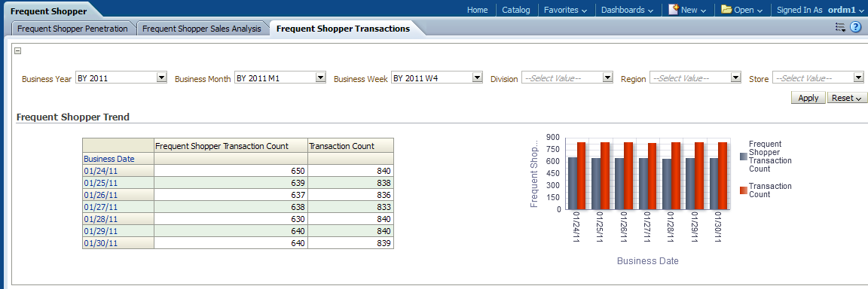Expand the Region dropdown arrow
868x289 pixels.
735,78
